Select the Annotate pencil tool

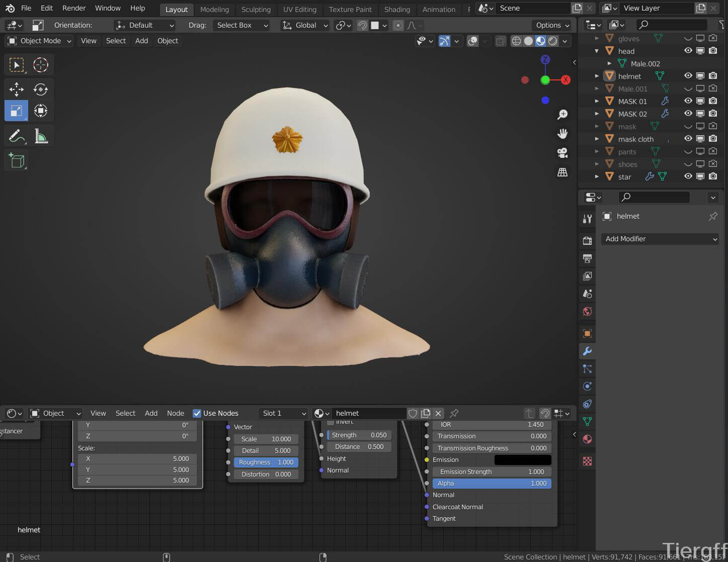[x=17, y=136]
